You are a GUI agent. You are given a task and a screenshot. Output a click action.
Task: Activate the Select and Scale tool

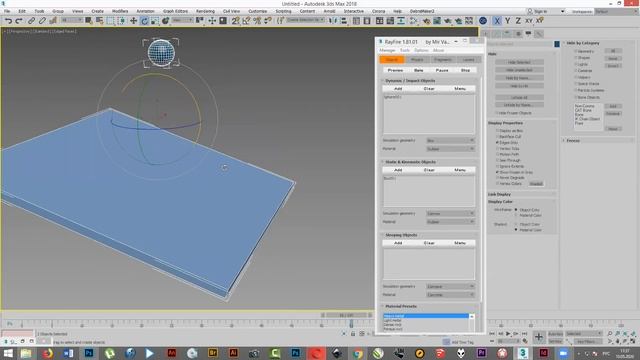pos(155,20)
